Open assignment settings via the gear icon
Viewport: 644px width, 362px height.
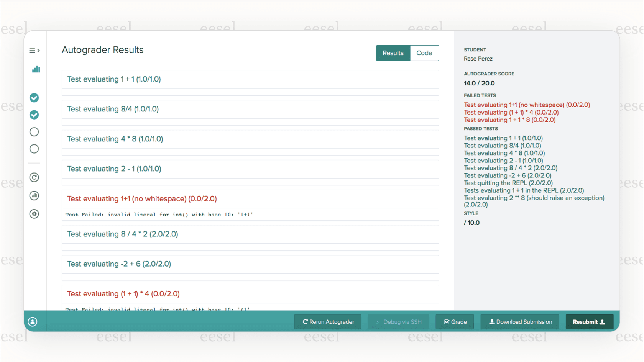34,214
